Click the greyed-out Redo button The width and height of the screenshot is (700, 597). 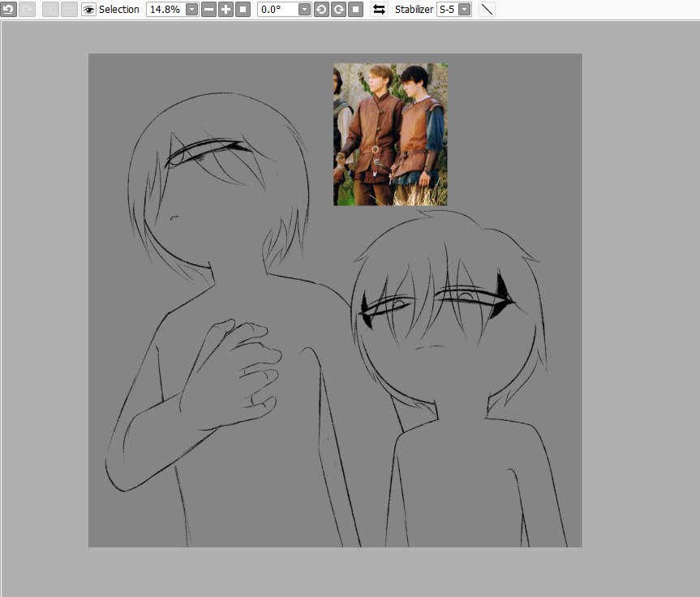click(27, 9)
